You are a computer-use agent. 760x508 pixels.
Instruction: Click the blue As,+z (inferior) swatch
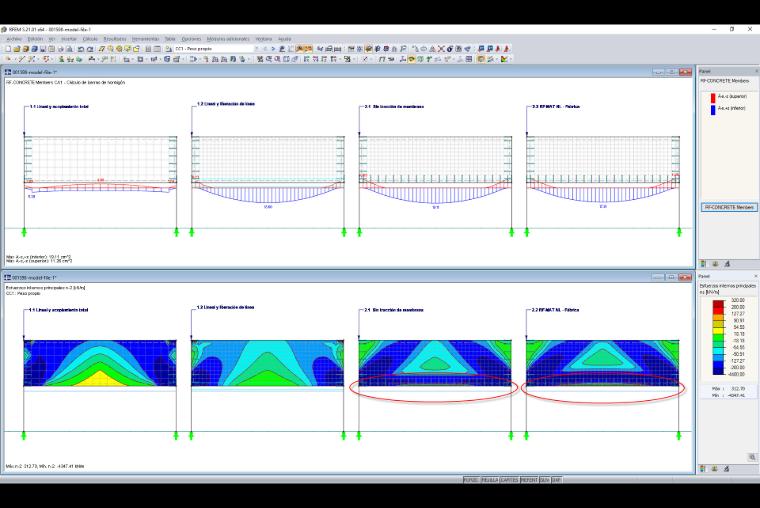(x=713, y=109)
